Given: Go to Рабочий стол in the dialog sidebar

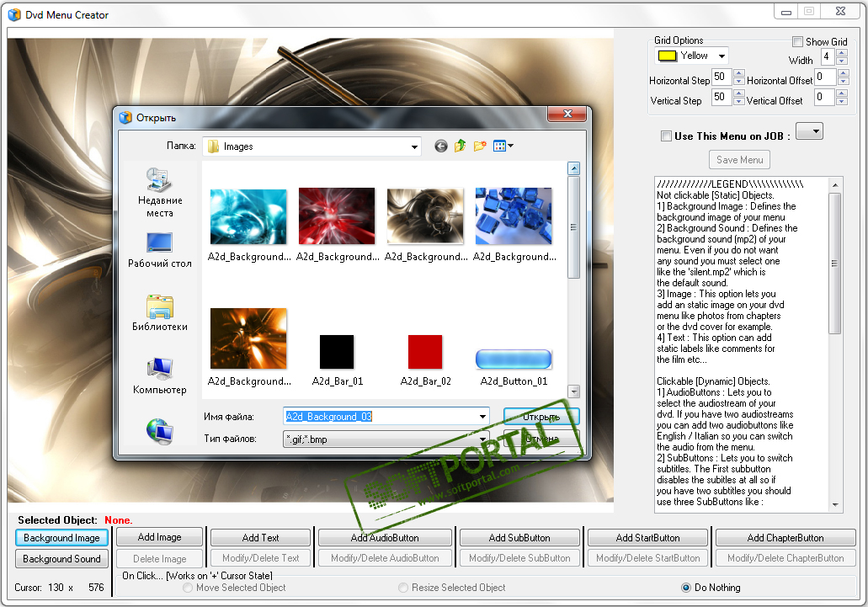Looking at the screenshot, I should (x=159, y=250).
